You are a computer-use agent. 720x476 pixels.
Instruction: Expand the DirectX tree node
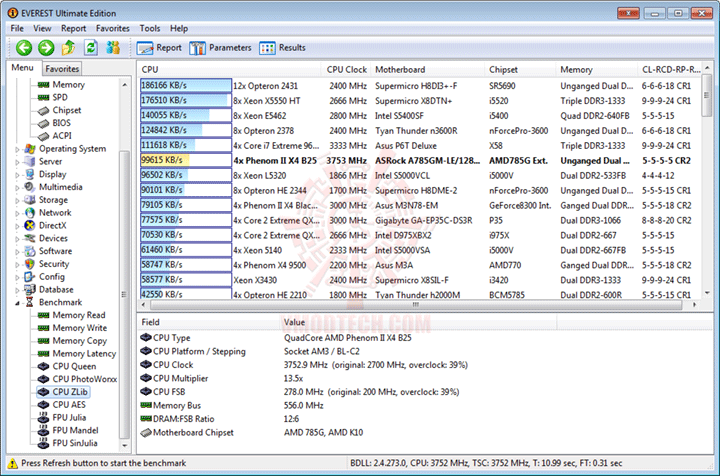point(17,226)
